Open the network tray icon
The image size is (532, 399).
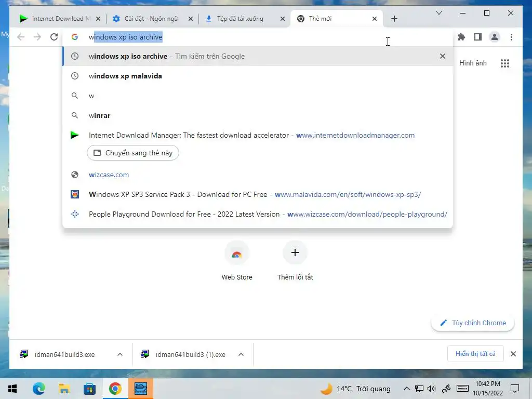(x=419, y=389)
